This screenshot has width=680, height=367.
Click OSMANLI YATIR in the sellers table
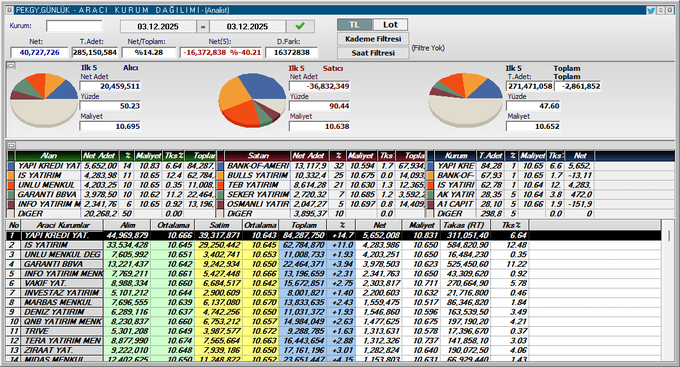[x=258, y=204]
